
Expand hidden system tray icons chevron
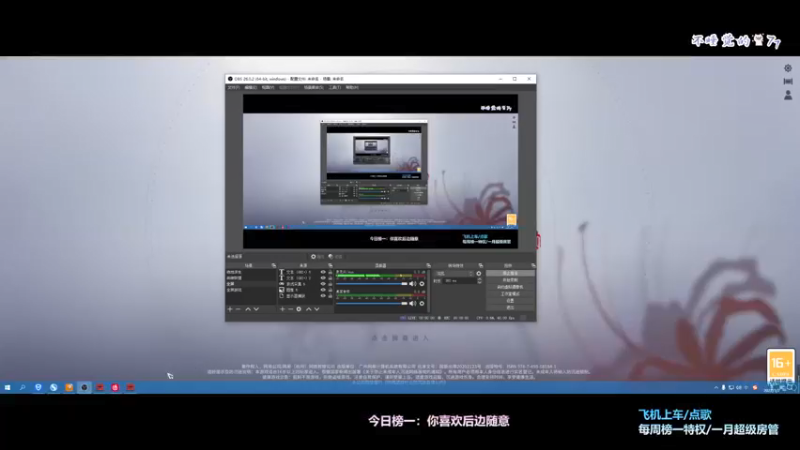point(716,388)
